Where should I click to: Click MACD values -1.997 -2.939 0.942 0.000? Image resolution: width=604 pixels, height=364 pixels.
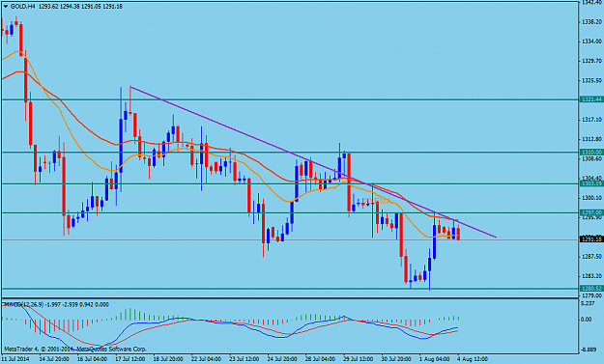(x=77, y=305)
